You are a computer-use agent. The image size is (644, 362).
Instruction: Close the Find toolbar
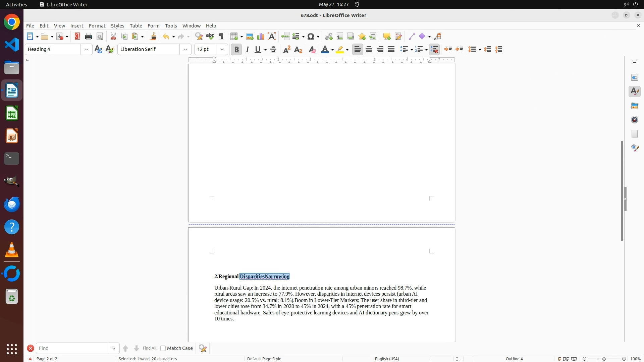pos(31,348)
